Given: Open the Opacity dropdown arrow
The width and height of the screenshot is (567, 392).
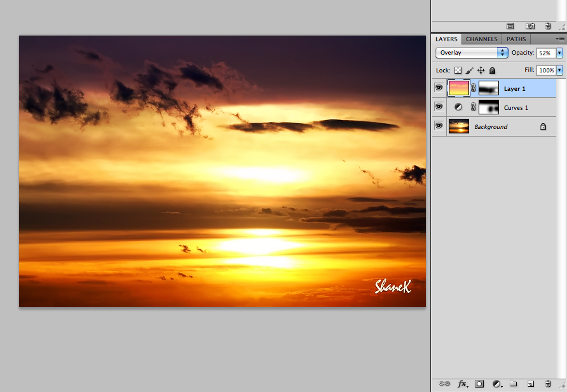Looking at the screenshot, I should (x=558, y=53).
